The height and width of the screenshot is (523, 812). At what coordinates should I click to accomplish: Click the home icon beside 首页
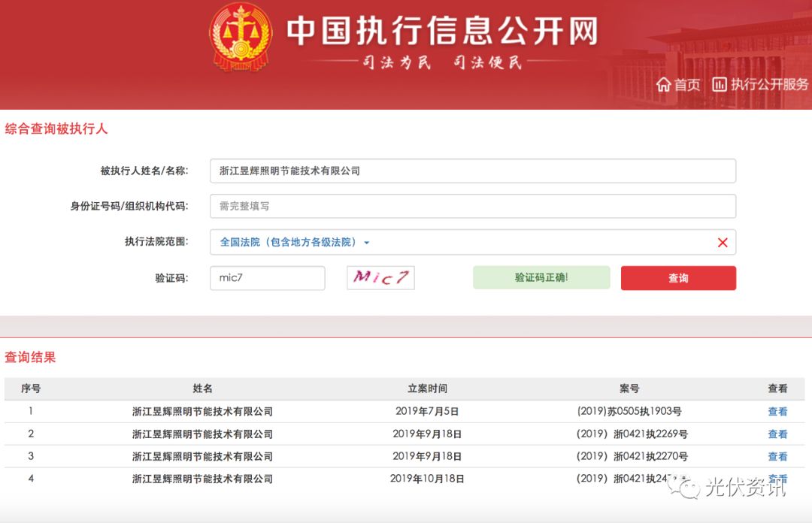[663, 84]
